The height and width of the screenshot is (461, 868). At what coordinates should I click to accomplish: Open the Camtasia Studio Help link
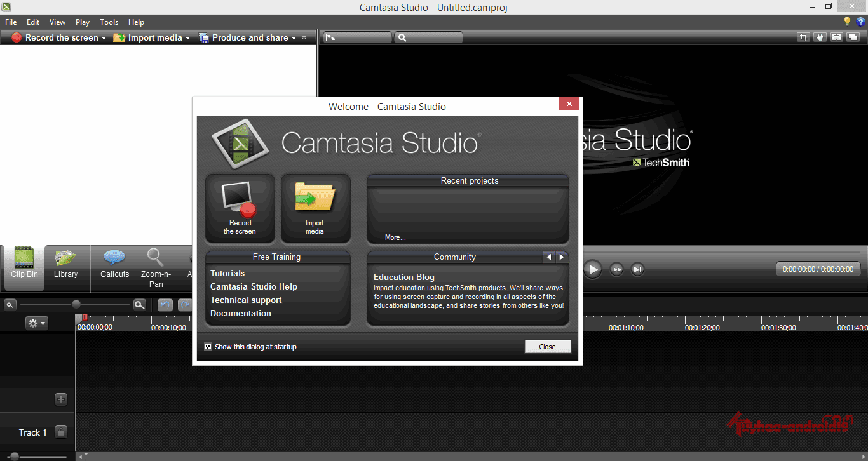tap(254, 286)
